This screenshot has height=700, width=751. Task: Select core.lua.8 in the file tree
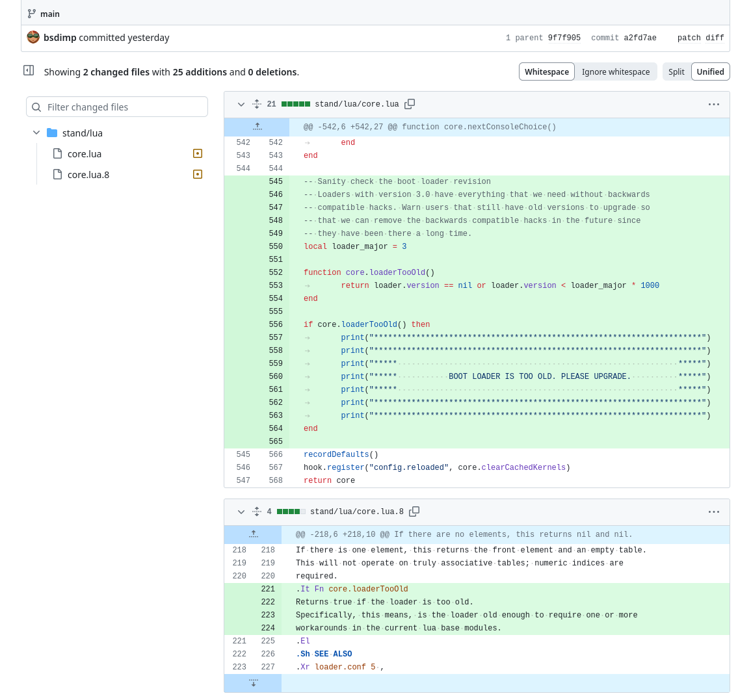click(88, 174)
